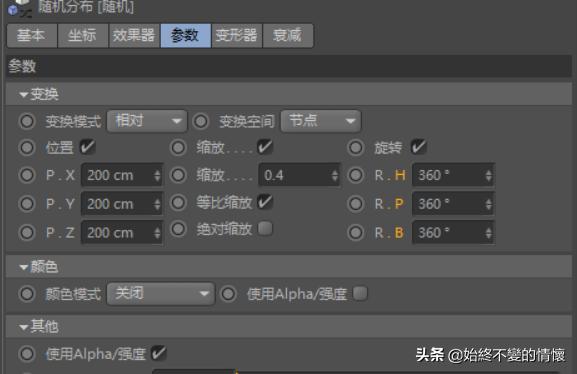Image resolution: width=577 pixels, height=374 pixels.
Task: Click keyframe dot beside 缩放 enable checkbox
Action: (179, 148)
